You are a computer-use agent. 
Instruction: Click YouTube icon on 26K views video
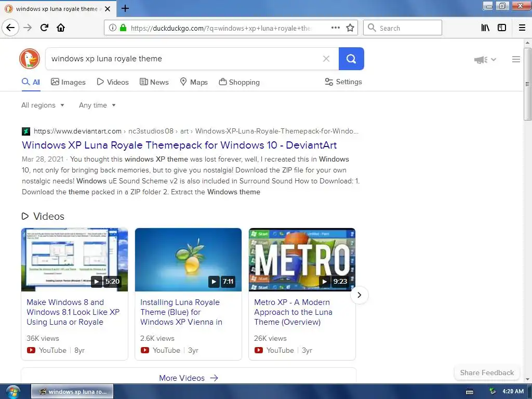click(259, 350)
